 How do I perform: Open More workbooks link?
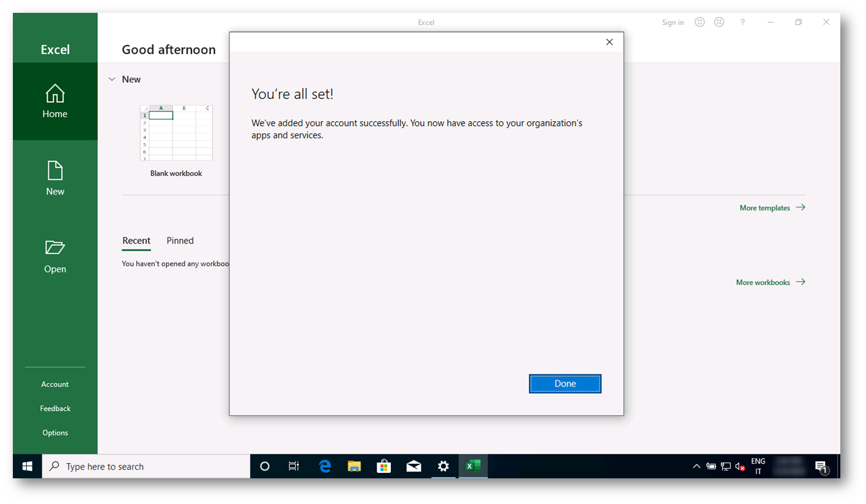pyautogui.click(x=771, y=283)
